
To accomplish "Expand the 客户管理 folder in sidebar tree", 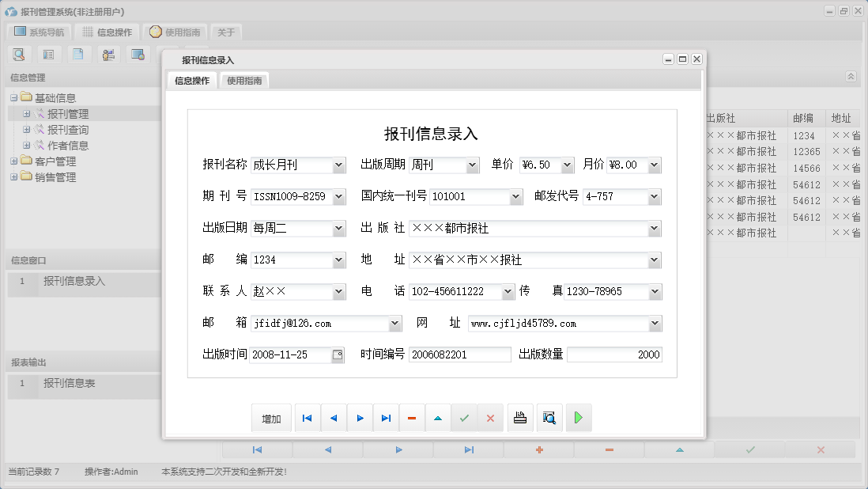I will click(16, 161).
